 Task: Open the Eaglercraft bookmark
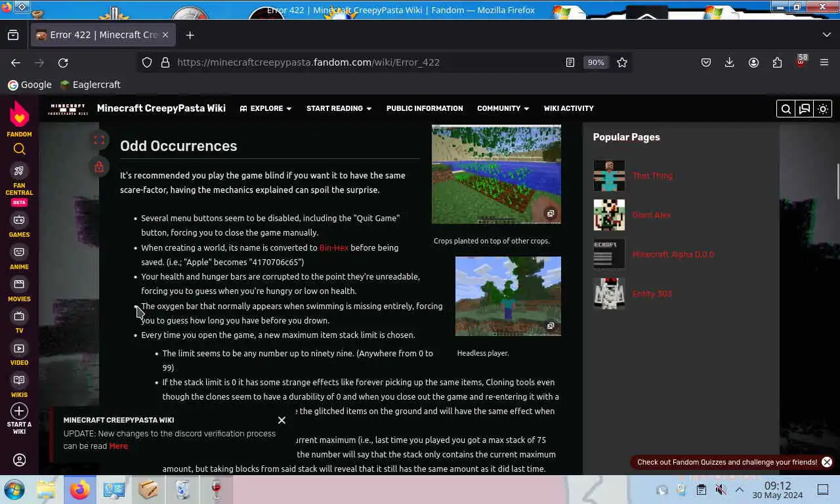tap(90, 85)
